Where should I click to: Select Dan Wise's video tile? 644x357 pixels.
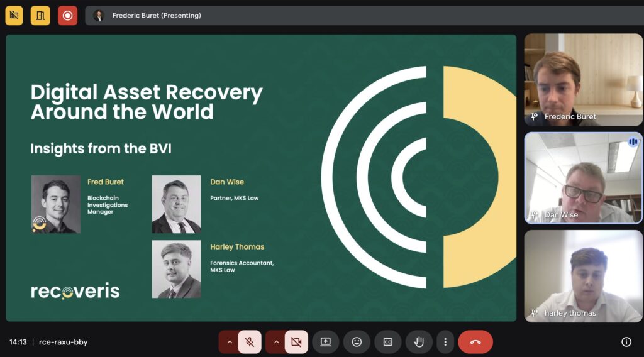[x=583, y=178]
